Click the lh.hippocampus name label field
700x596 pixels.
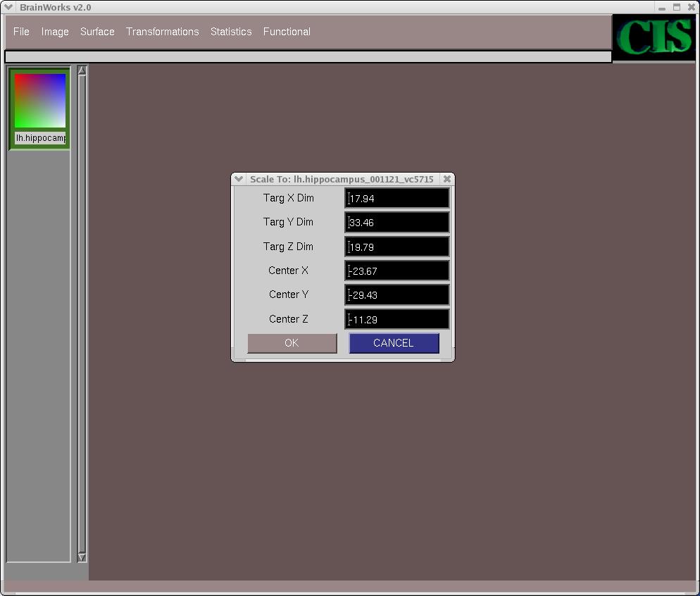coord(40,138)
